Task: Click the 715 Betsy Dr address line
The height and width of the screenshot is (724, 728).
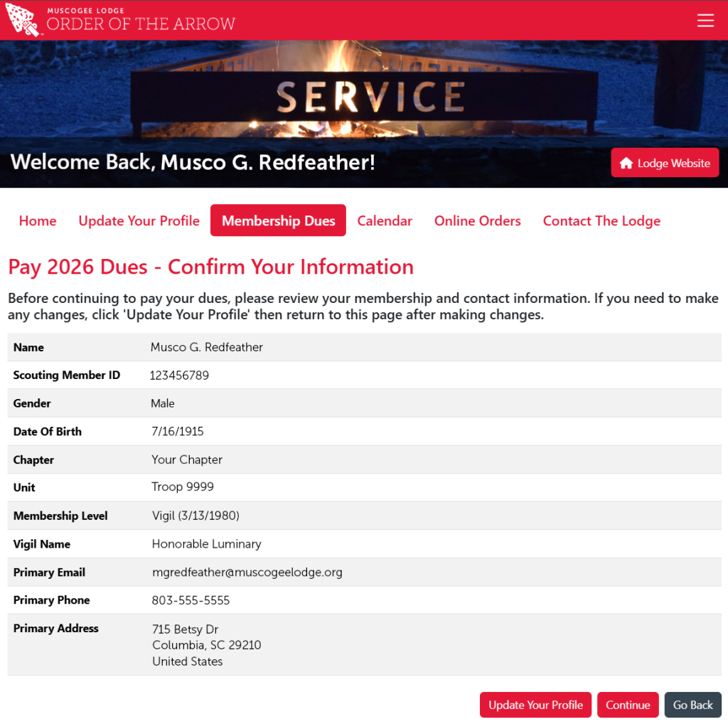Action: [x=185, y=629]
